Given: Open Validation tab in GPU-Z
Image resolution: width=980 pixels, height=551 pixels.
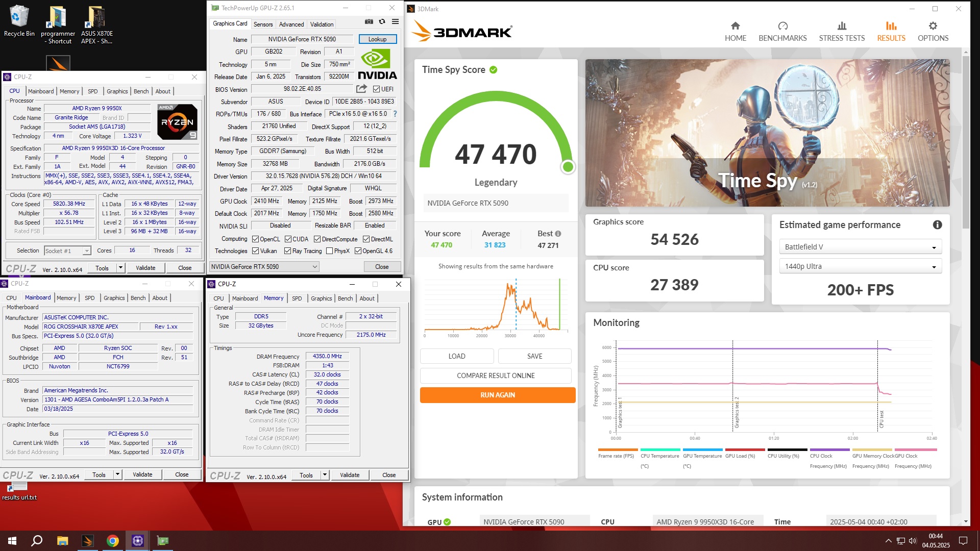Looking at the screenshot, I should click(x=322, y=24).
